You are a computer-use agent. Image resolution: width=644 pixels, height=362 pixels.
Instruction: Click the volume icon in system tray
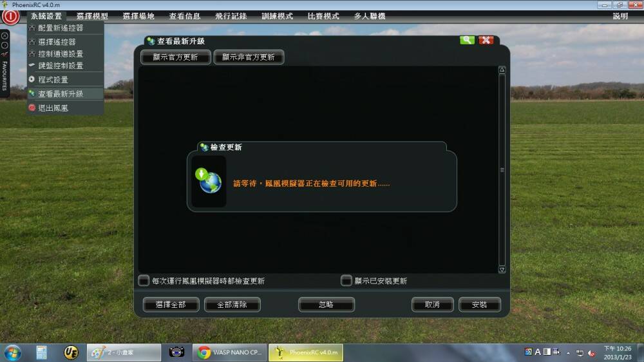[591, 353]
